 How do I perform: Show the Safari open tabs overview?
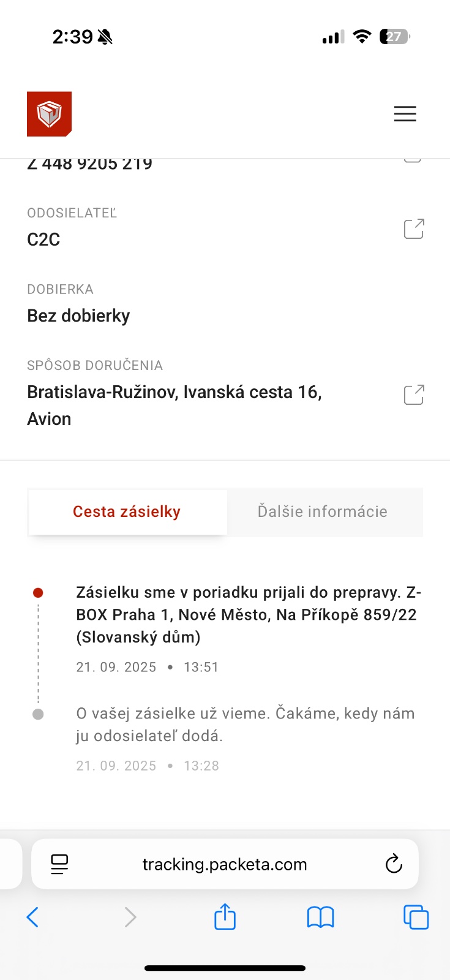416,918
